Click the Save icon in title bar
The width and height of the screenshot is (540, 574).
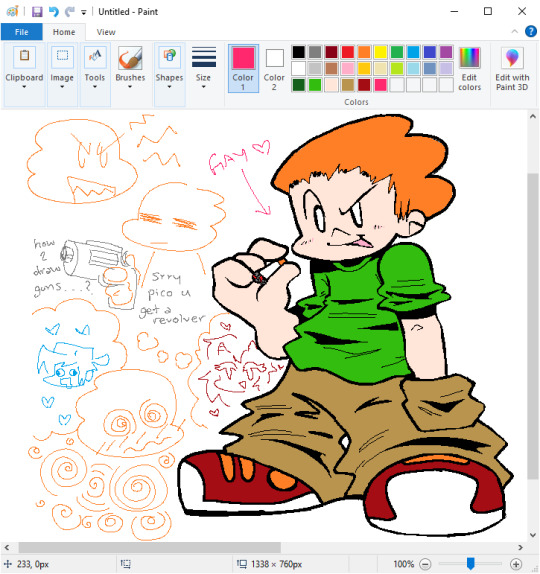(x=37, y=12)
